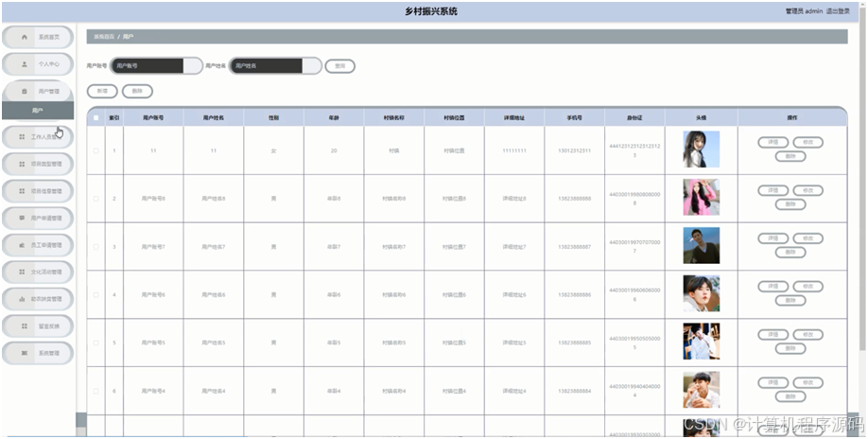Check the checkbox for row 2 (用户账号8)
868x439 pixels.
tap(95, 198)
